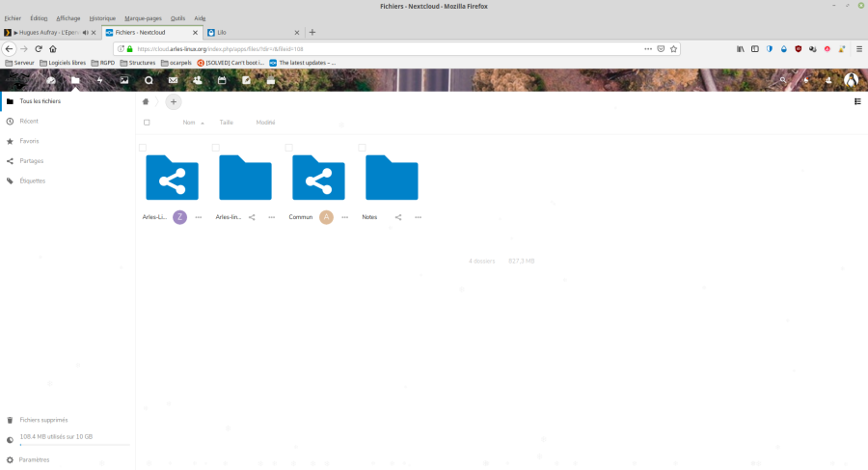
Task: Open the Notes app pencil icon
Action: 246,80
